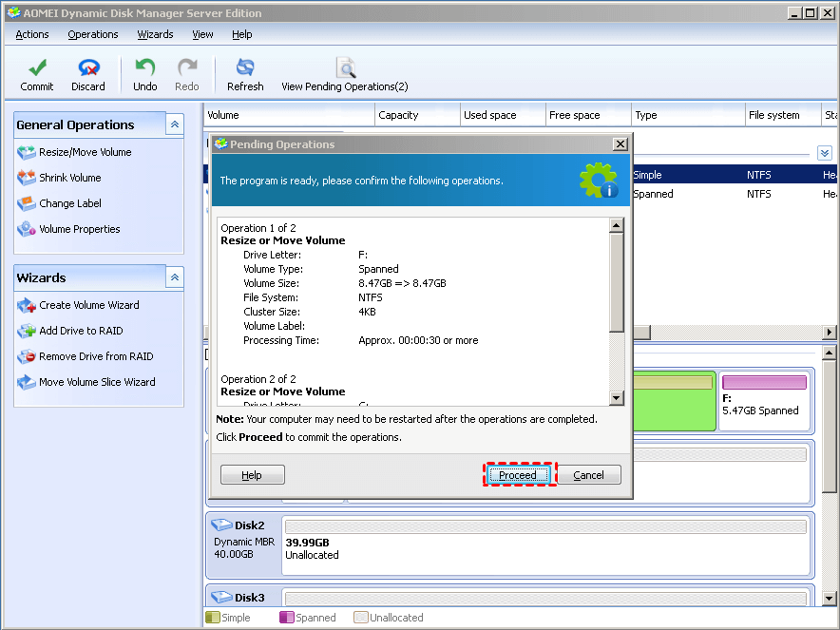Open Change Label operation
This screenshot has width=840, height=630.
69,203
